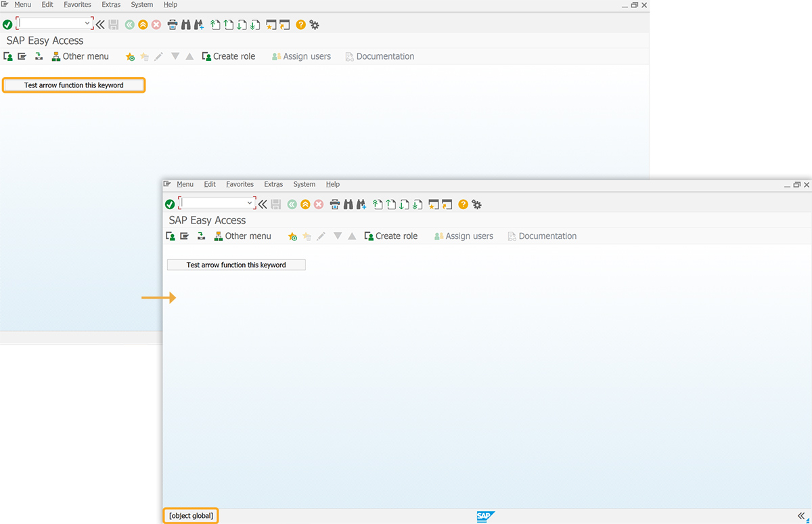Collapse command field chevrons in back window
The height and width of the screenshot is (524, 812).
pyautogui.click(x=100, y=24)
